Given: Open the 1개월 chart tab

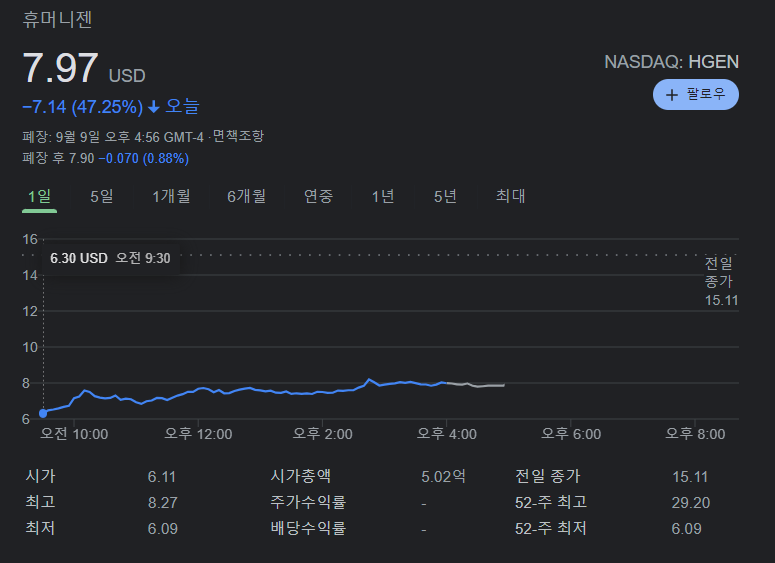Looking at the screenshot, I should coord(171,197).
